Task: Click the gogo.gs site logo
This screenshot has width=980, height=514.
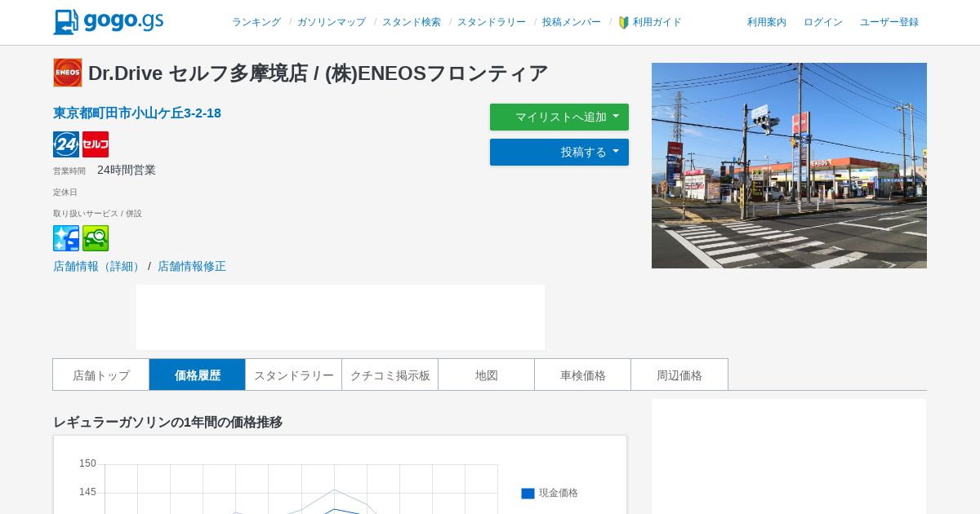Action: [x=109, y=22]
